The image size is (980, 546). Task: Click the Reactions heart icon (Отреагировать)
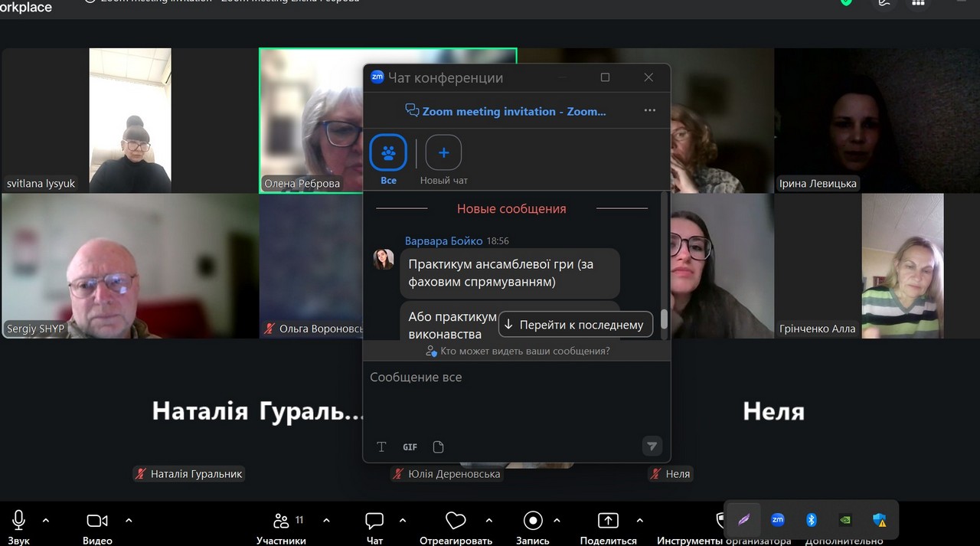point(456,521)
